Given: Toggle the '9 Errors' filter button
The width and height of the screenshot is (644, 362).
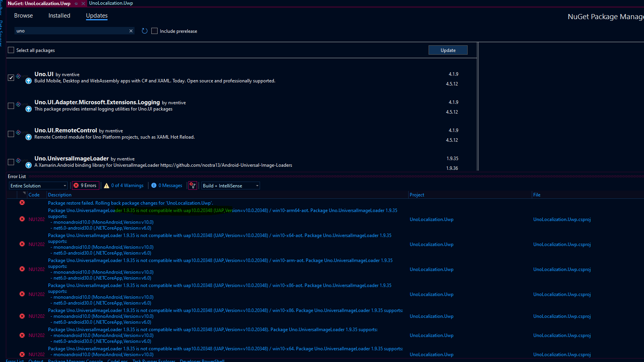Looking at the screenshot, I should coord(85,185).
